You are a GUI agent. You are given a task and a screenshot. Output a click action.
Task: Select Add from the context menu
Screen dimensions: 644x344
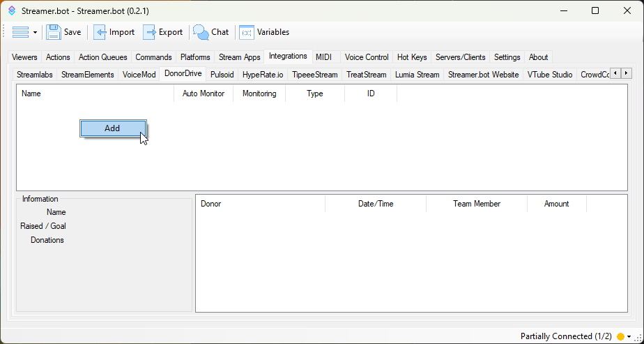113,128
